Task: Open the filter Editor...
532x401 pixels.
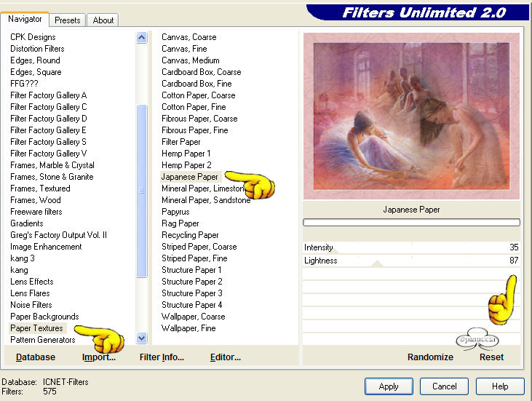Action: tap(226, 357)
